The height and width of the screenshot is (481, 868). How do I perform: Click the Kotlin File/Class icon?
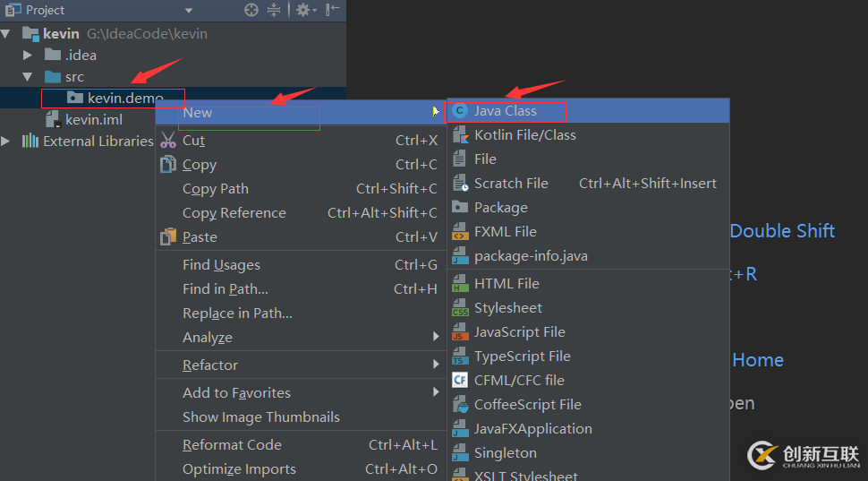[x=460, y=134]
